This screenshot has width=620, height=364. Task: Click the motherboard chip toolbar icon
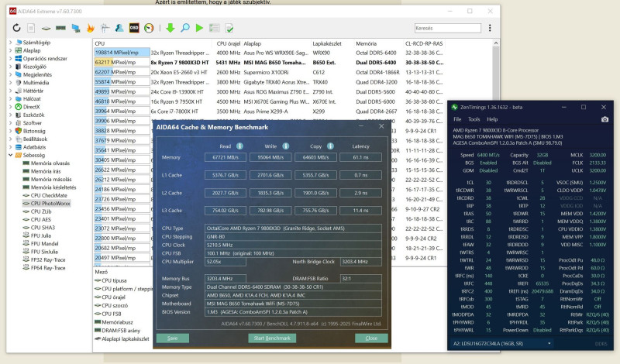pos(46,28)
